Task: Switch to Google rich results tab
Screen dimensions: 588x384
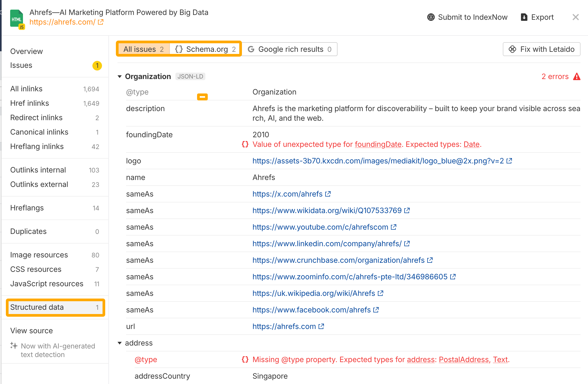Action: (x=289, y=49)
